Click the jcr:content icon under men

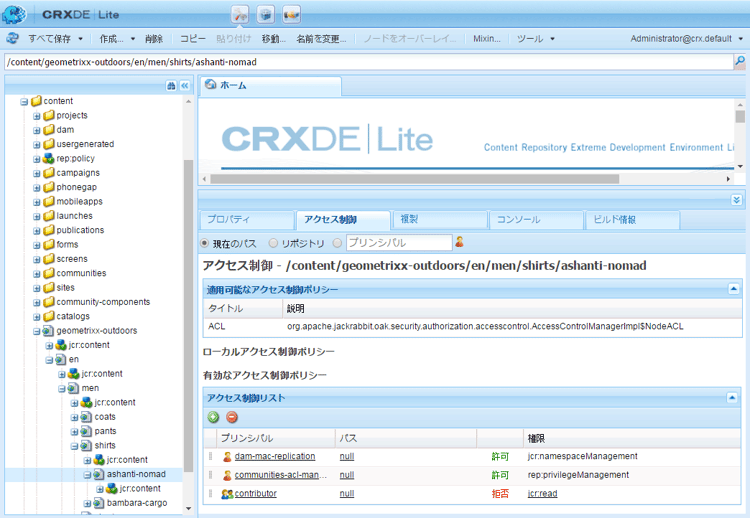86,402
